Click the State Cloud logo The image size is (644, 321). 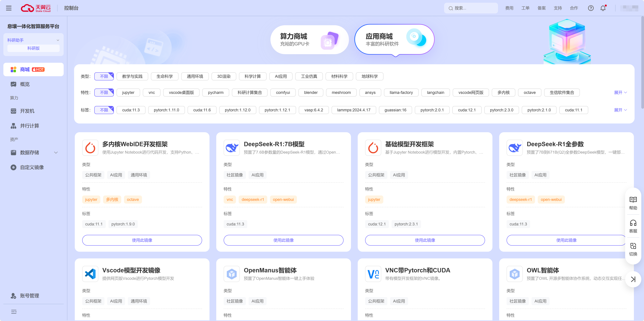36,8
